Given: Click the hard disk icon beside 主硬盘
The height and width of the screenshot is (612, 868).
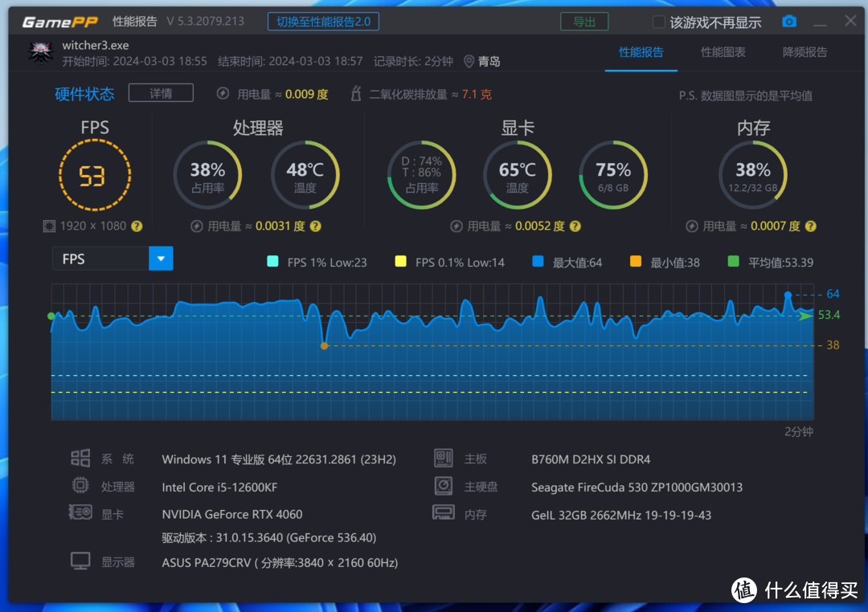Looking at the screenshot, I should click(444, 486).
